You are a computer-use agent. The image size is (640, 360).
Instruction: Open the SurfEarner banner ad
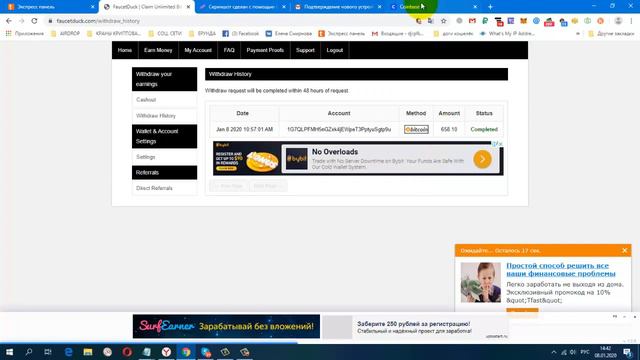(226, 327)
